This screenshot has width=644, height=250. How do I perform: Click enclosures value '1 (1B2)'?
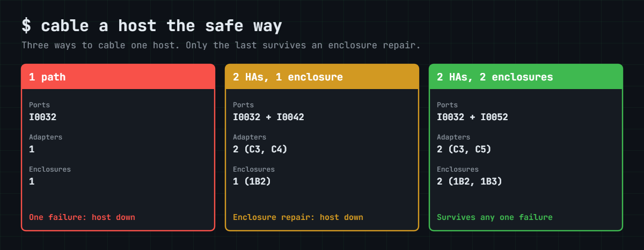252,181
